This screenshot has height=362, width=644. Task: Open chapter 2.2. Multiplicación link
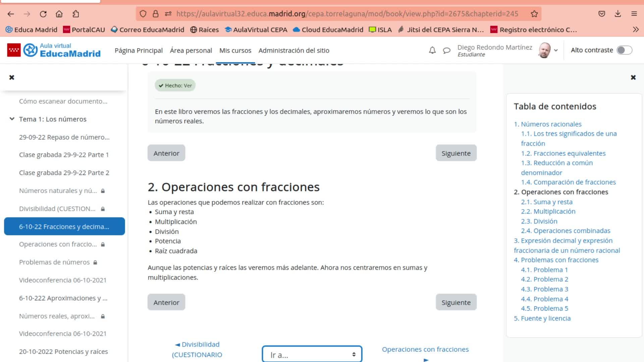click(x=554, y=212)
